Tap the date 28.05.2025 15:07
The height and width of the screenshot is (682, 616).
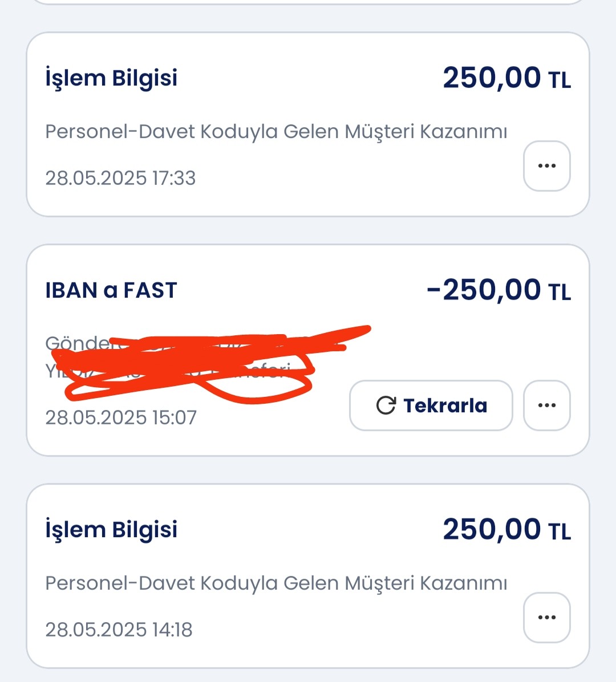point(121,417)
